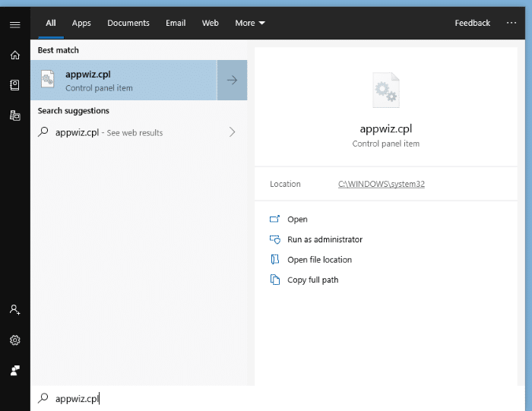Choose Open file location

pos(319,260)
